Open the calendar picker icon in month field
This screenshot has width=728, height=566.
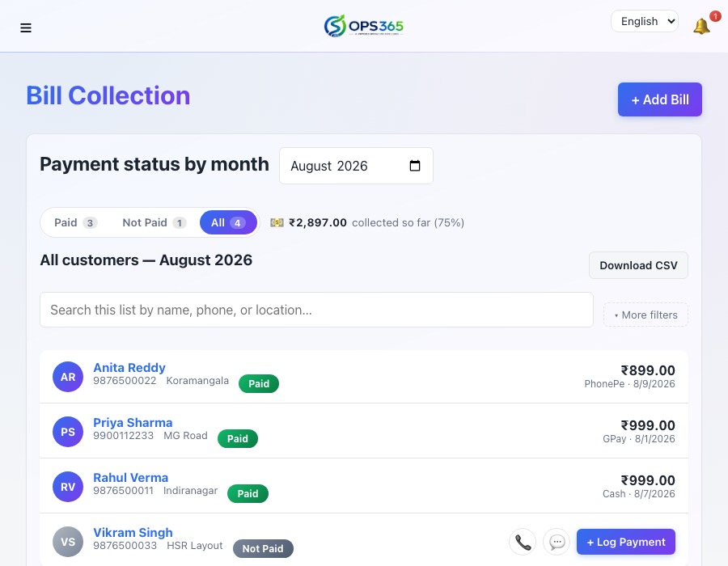point(415,166)
